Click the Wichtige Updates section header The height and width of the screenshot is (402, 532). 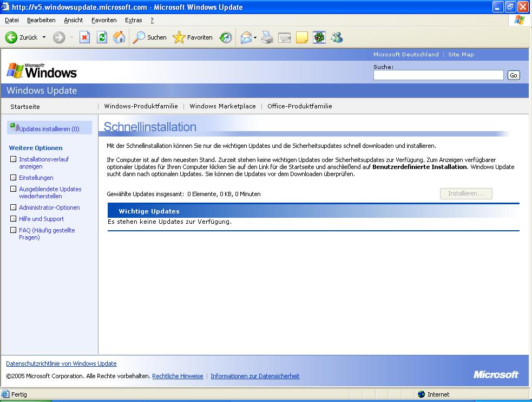(x=313, y=211)
